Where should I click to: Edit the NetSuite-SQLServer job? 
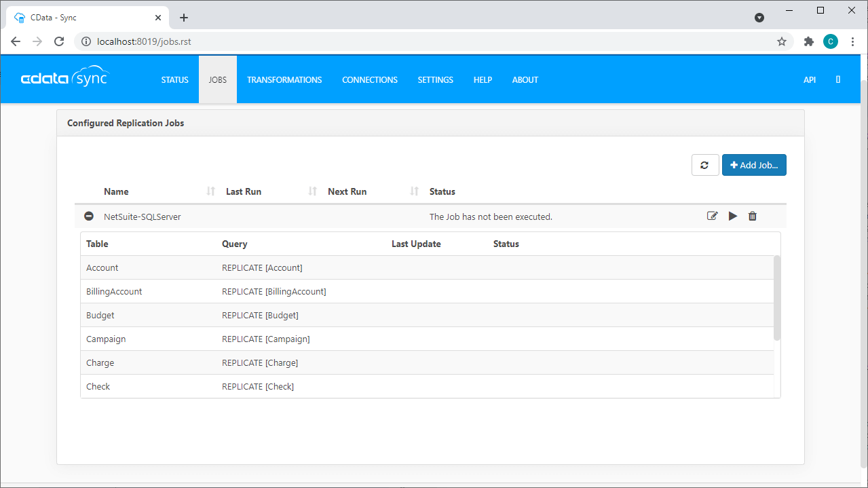712,217
